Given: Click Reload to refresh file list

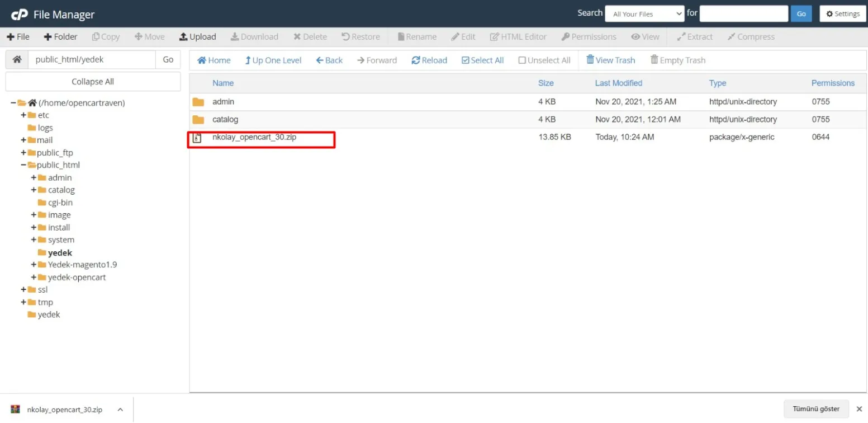Looking at the screenshot, I should 429,60.
